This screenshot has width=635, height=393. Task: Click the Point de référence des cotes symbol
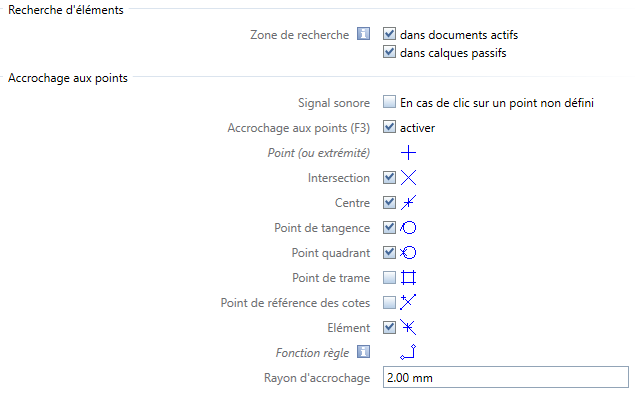point(408,303)
